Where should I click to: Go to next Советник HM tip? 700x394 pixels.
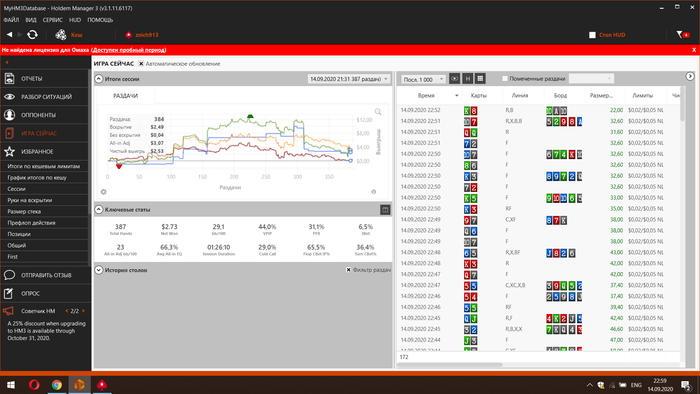coord(83,311)
